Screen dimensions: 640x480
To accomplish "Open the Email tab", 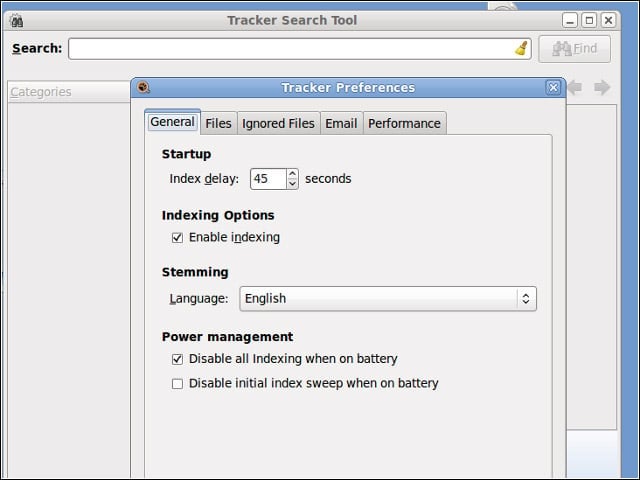I will point(341,123).
